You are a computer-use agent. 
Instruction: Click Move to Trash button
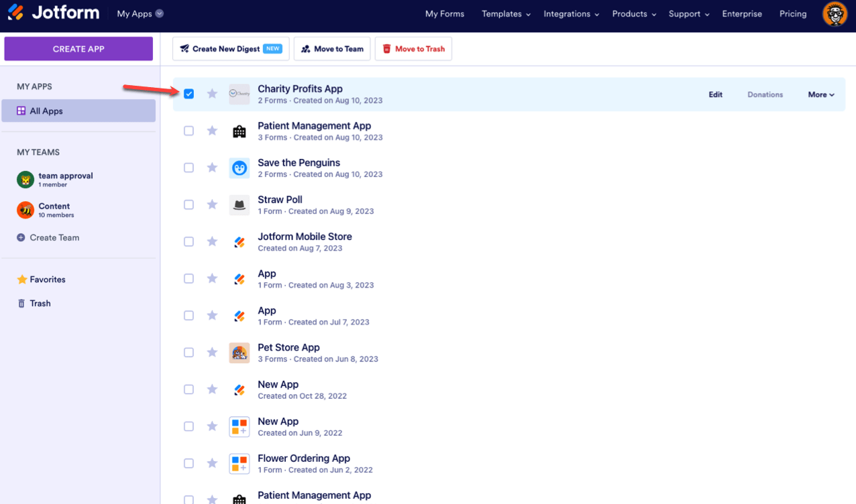(x=413, y=48)
